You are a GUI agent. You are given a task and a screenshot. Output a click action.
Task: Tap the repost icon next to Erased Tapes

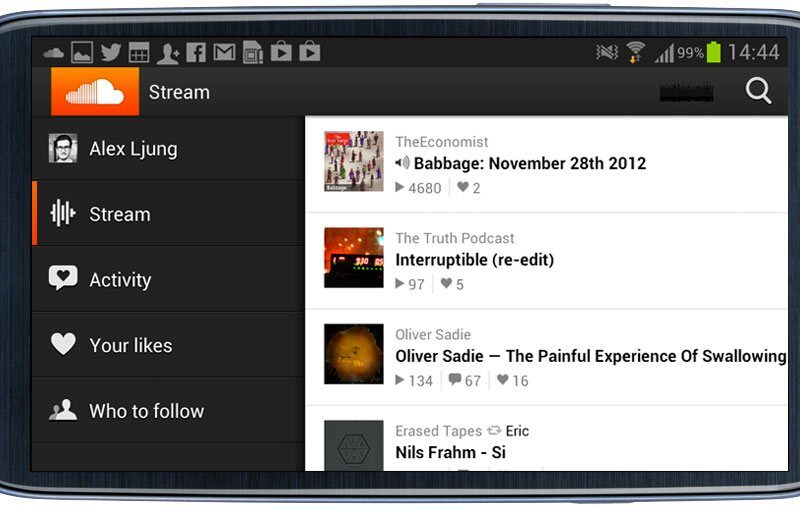[494, 430]
